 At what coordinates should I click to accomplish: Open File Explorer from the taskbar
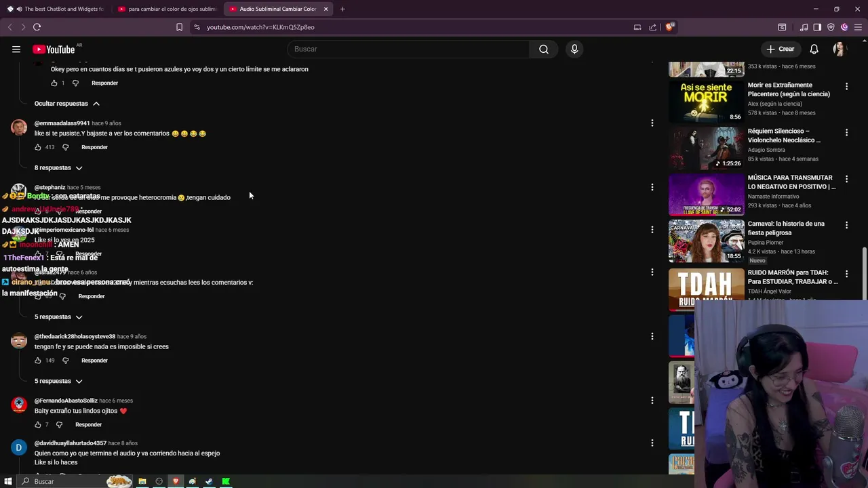coord(142,481)
